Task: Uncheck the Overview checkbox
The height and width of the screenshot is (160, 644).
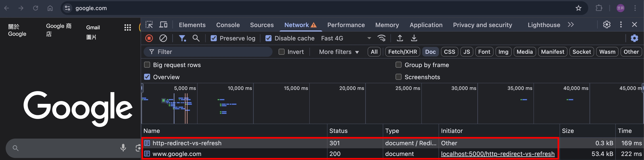Action: tap(147, 77)
